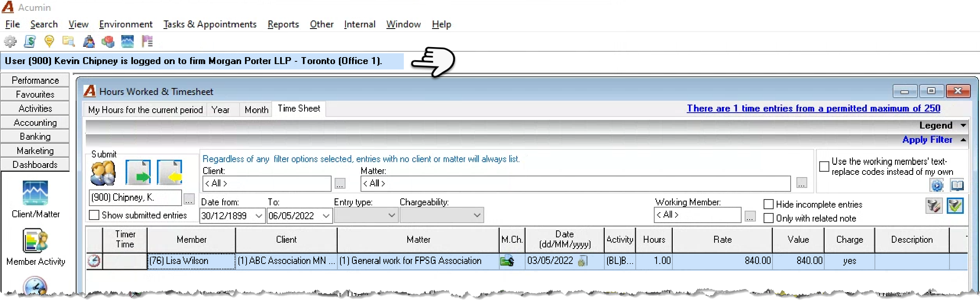The height and width of the screenshot is (301, 980).
Task: Click the yellow arrow return entries icon
Action: 170,172
